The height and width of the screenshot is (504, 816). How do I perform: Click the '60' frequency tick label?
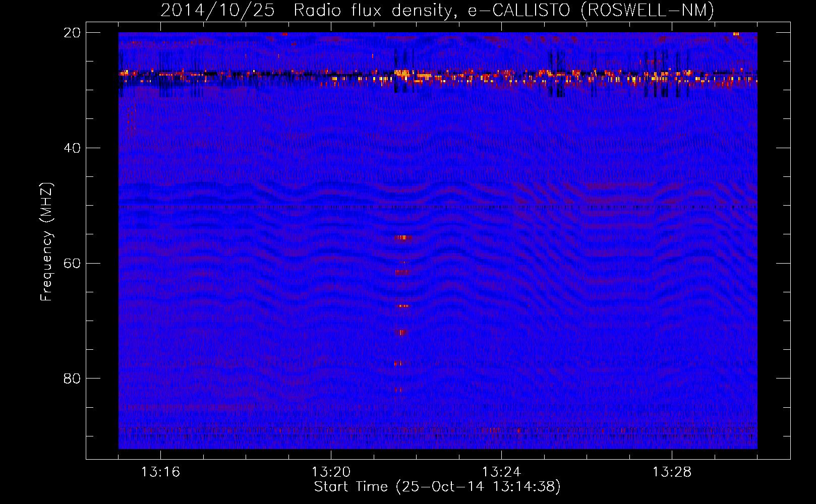(x=72, y=264)
